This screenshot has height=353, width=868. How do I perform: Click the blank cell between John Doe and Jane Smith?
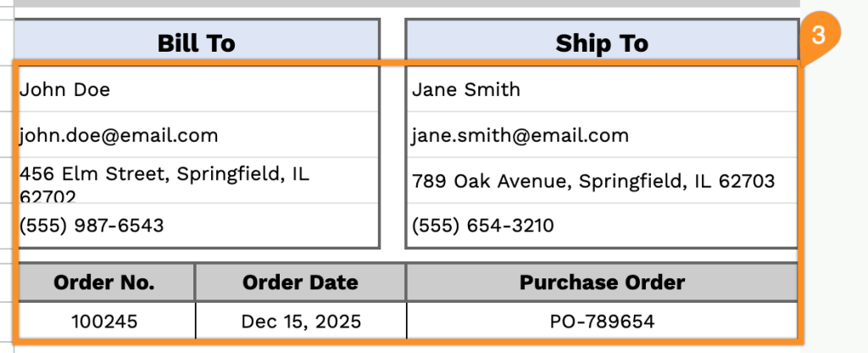click(x=392, y=89)
